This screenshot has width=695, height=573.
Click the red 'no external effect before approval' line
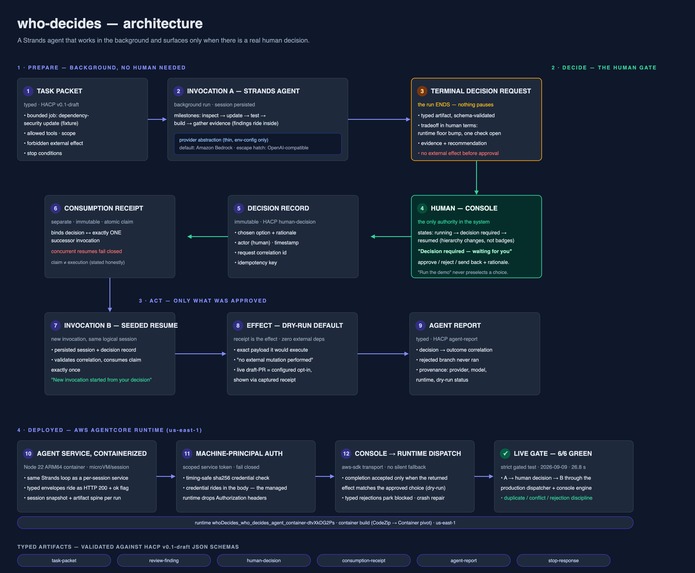coord(458,153)
